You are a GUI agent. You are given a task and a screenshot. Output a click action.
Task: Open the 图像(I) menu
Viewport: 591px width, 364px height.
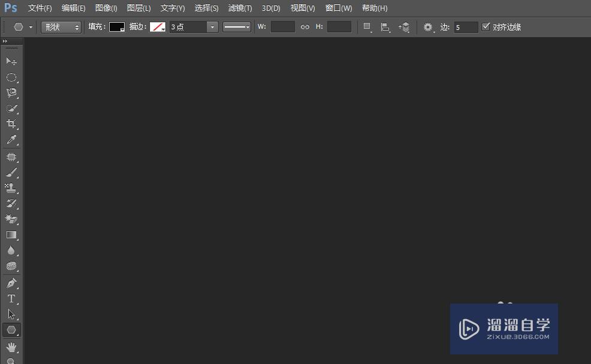pos(106,8)
